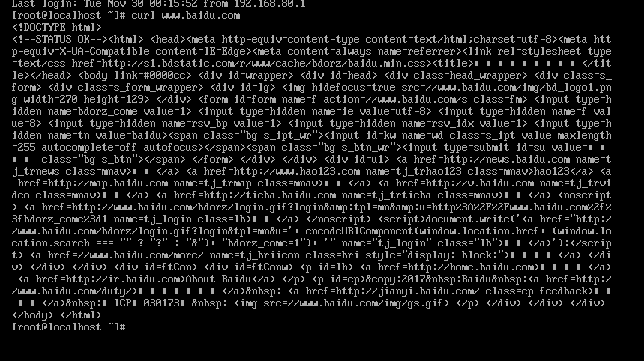Image resolution: width=644 pixels, height=361 pixels.
Task: Click the http://map.baidu.com URL
Action: click(108, 183)
